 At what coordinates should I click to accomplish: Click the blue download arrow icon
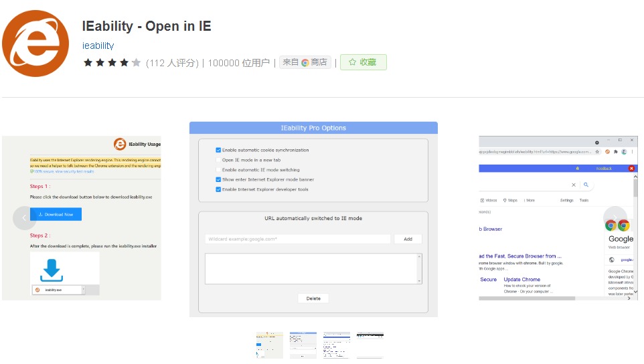point(52,270)
